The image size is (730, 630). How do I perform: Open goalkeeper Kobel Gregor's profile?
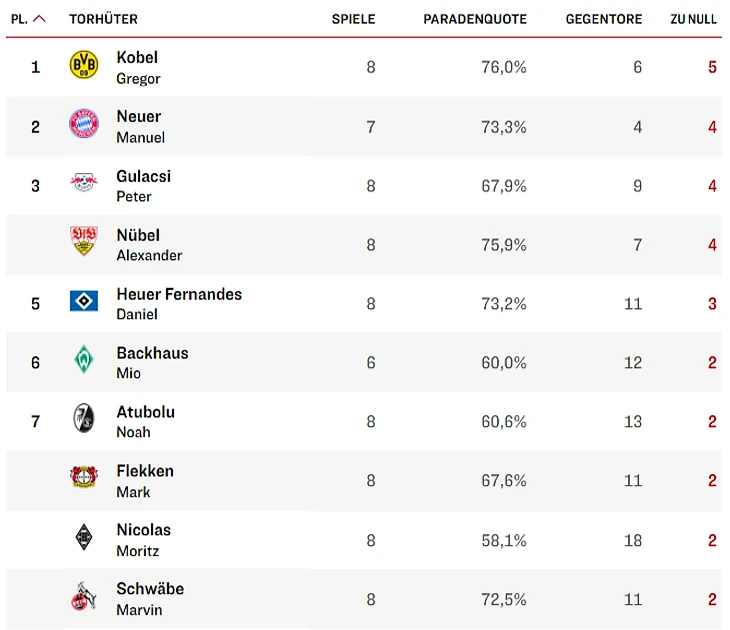pos(138,67)
